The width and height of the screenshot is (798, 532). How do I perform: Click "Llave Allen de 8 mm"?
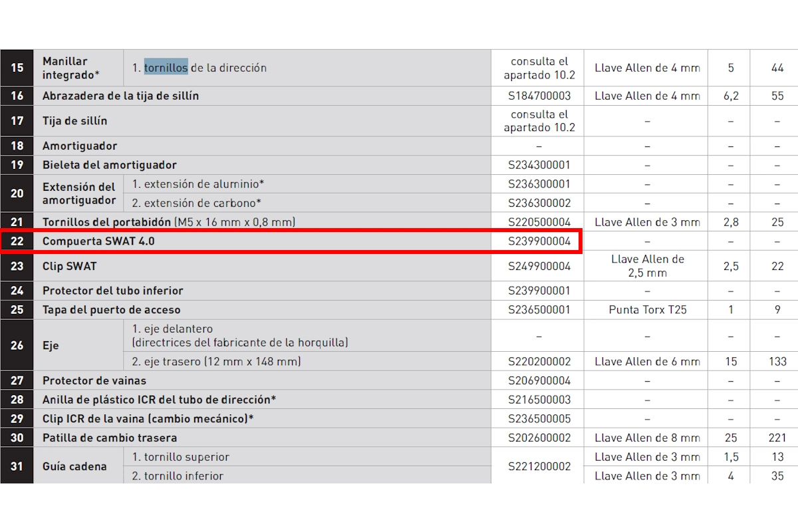click(x=647, y=438)
